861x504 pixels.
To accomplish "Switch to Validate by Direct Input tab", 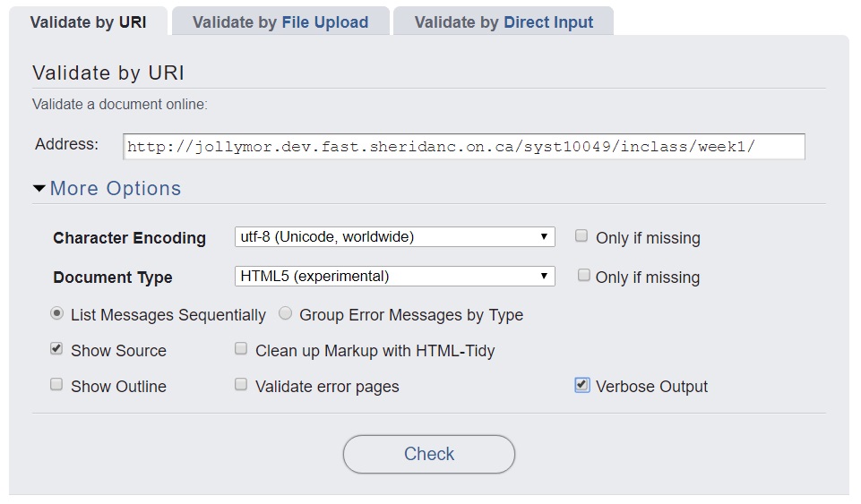I will (504, 22).
